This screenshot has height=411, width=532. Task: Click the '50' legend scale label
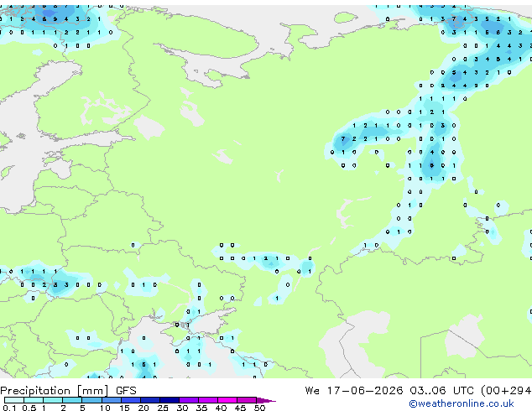[x=259, y=408]
